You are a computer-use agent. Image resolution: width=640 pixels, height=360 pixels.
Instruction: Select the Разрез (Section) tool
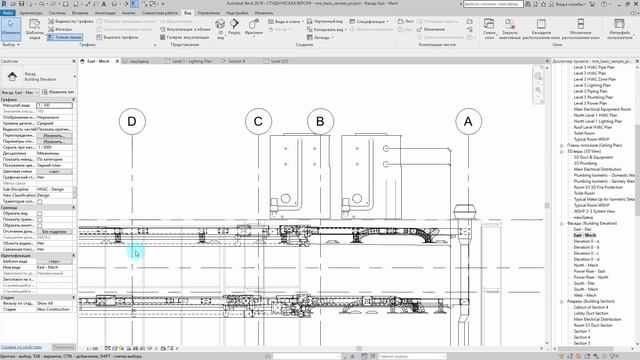234,27
